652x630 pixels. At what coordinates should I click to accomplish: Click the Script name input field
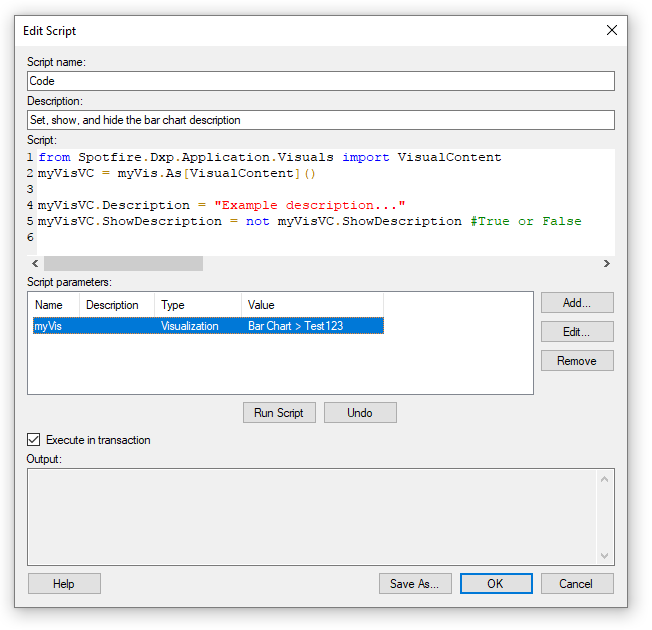321,81
